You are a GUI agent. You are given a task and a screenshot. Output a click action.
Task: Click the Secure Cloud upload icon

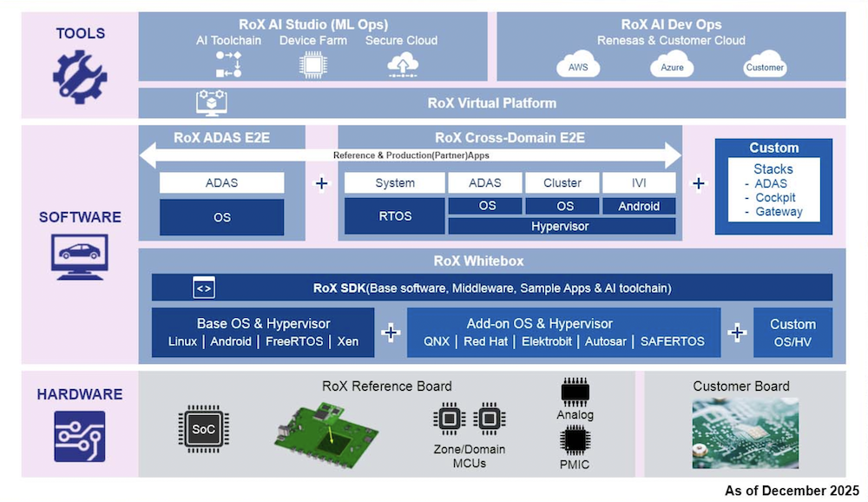[402, 64]
